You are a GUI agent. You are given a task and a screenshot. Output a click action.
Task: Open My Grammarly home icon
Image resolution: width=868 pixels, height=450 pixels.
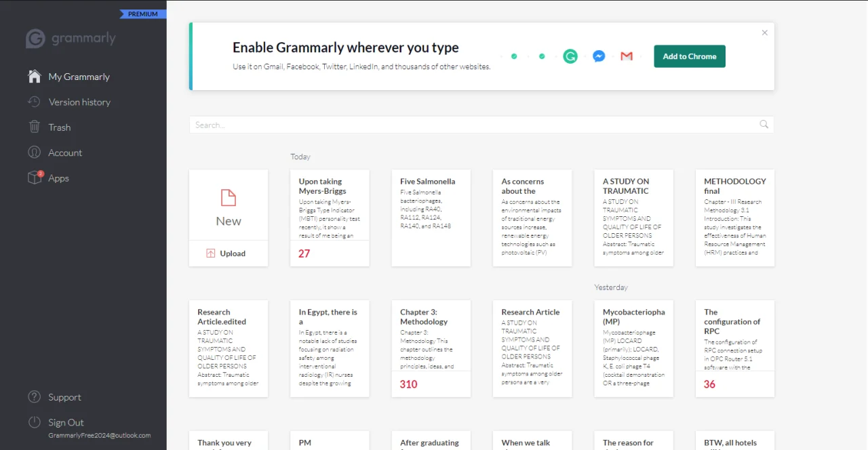tap(35, 76)
